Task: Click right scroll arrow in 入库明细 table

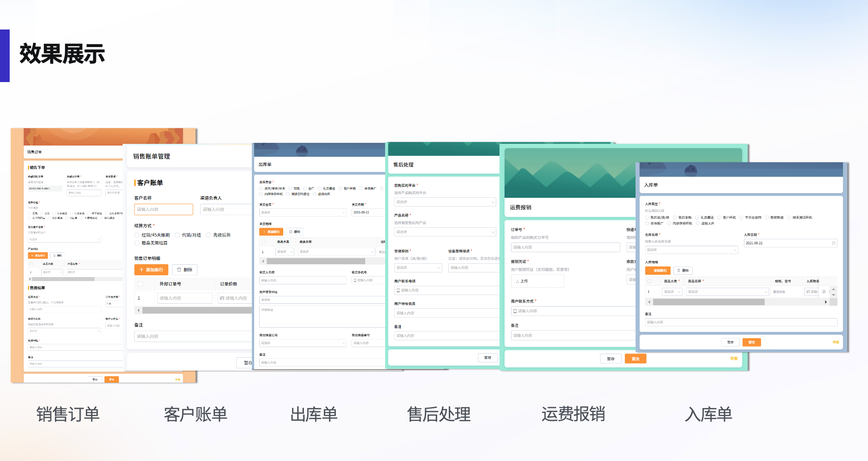Action: click(826, 302)
